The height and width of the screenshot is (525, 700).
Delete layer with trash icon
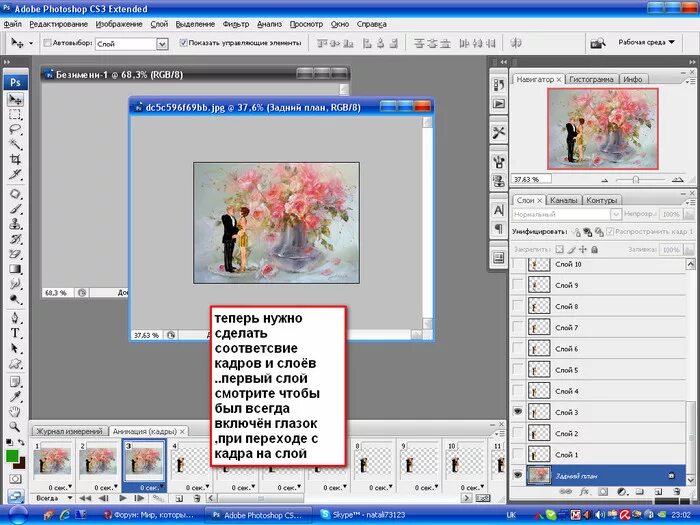click(x=677, y=492)
